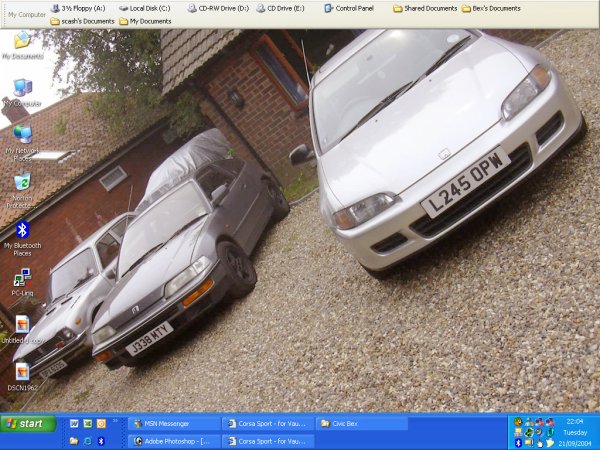This screenshot has height=450, width=600.
Task: Open My Network Places icon
Action: (x=22, y=135)
